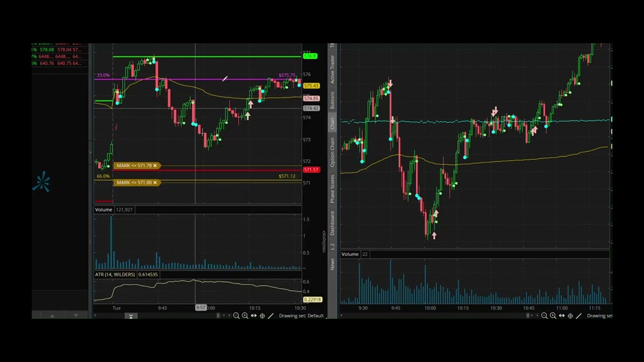The image size is (644, 362).
Task: Click the 0.614535 ATR reading
Action: click(148, 275)
